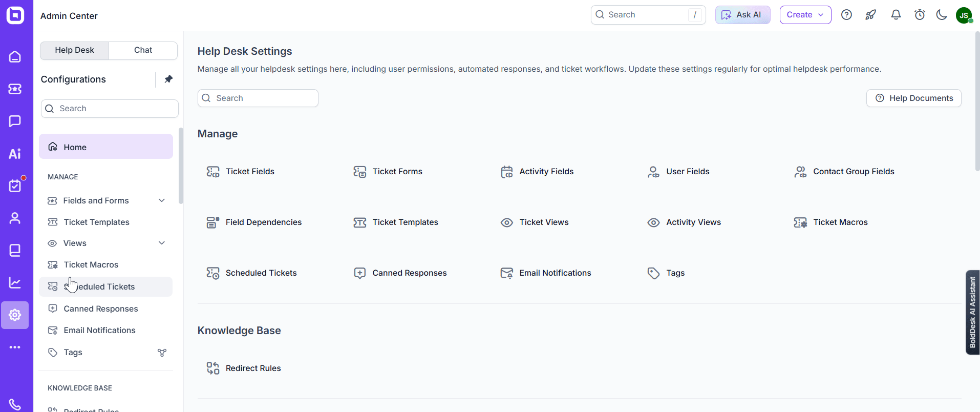980x412 pixels.
Task: Click the Help Desk Settings search field
Action: [x=258, y=98]
